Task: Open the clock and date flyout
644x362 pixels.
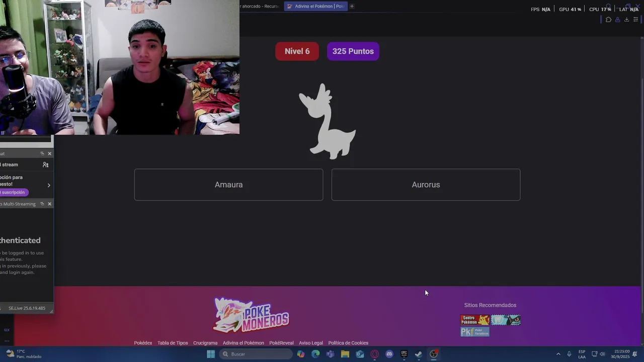Action: click(620, 354)
